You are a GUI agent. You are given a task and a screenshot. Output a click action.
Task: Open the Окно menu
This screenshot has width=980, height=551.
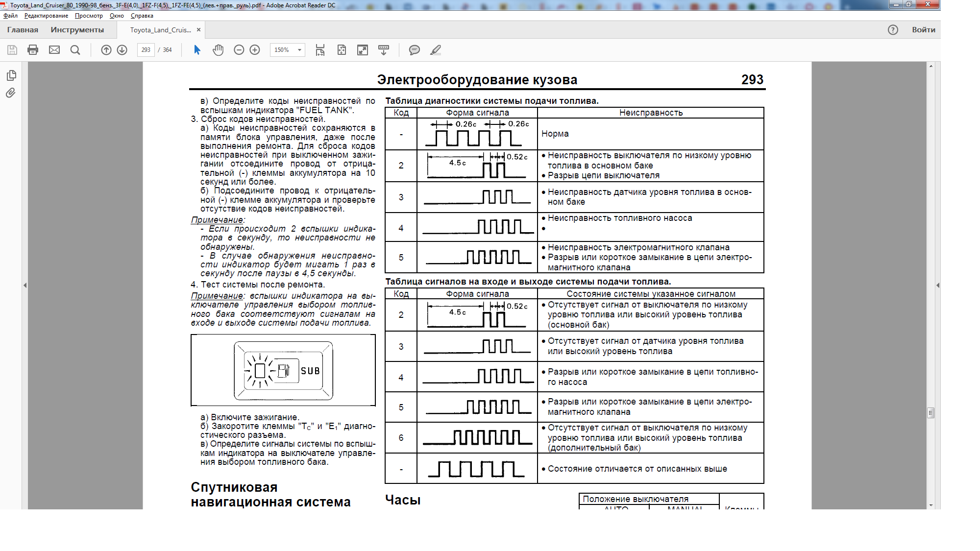pyautogui.click(x=117, y=16)
